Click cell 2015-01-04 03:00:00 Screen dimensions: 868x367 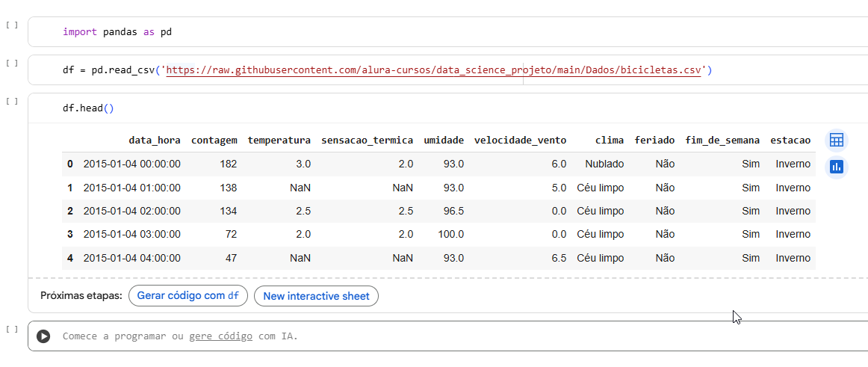131,234
